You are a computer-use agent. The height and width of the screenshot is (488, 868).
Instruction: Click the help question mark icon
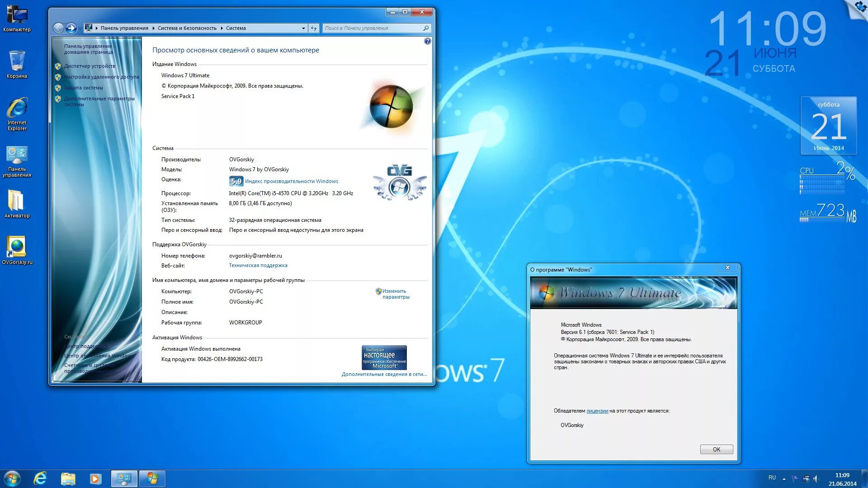click(x=428, y=41)
